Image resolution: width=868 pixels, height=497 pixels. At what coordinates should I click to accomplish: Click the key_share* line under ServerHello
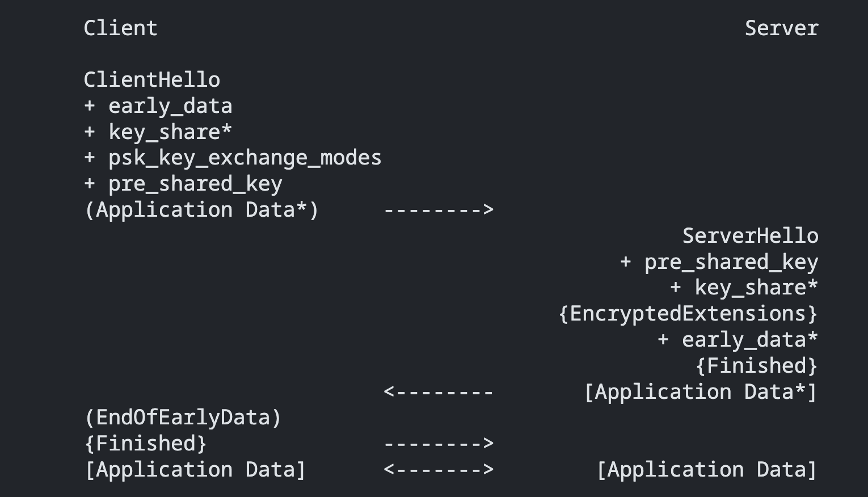pos(744,288)
